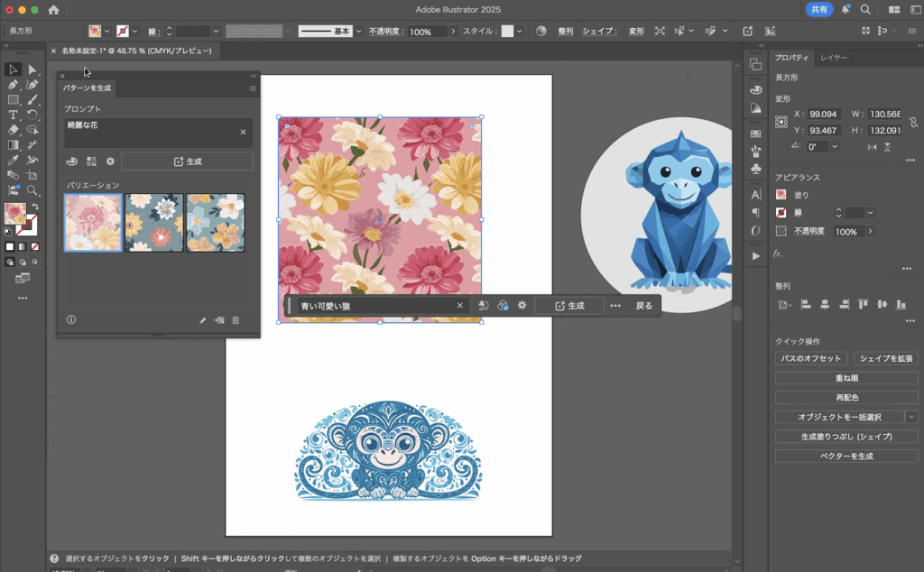The width and height of the screenshot is (924, 572).
Task: Select the Pen tool in the toolbar
Action: [x=14, y=85]
